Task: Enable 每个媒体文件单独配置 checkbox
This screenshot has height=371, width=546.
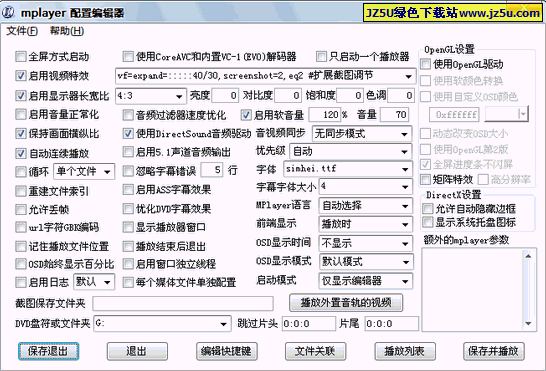Action: [x=128, y=282]
